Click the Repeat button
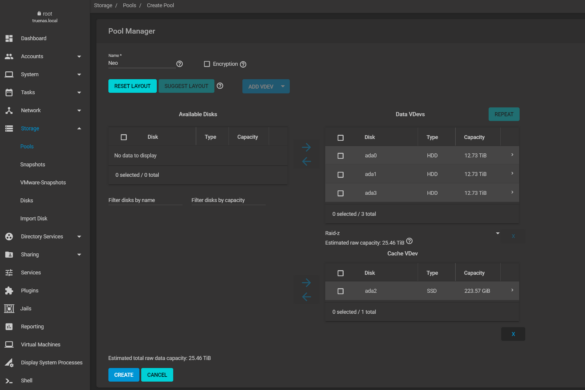Screen dimensions: 585x390 [x=504, y=114]
